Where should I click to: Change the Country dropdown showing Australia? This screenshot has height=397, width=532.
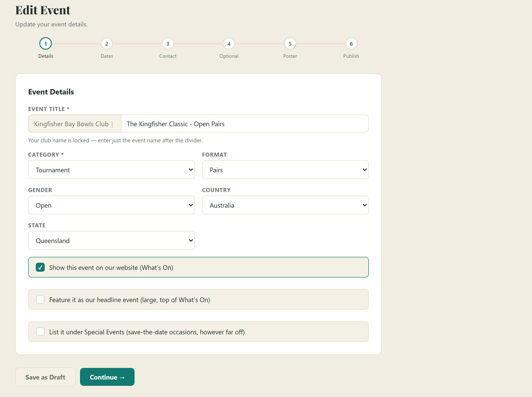click(x=285, y=205)
